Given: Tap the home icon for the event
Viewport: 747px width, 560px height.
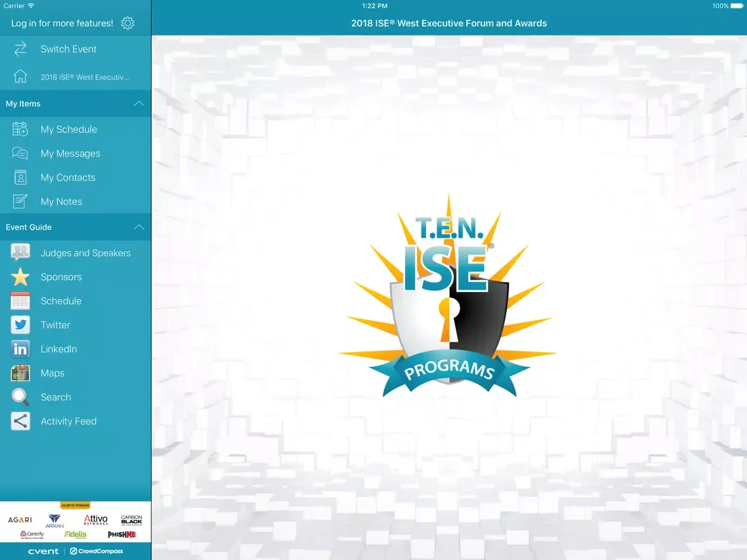Looking at the screenshot, I should tap(20, 76).
